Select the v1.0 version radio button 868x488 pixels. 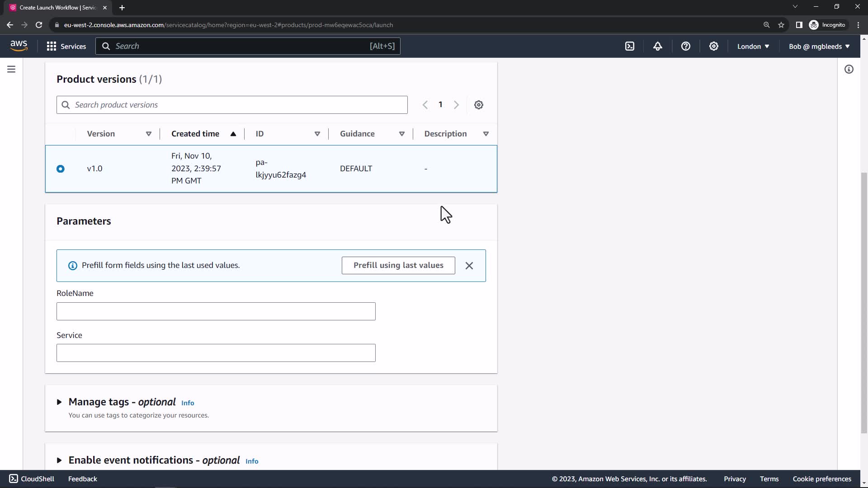61,169
